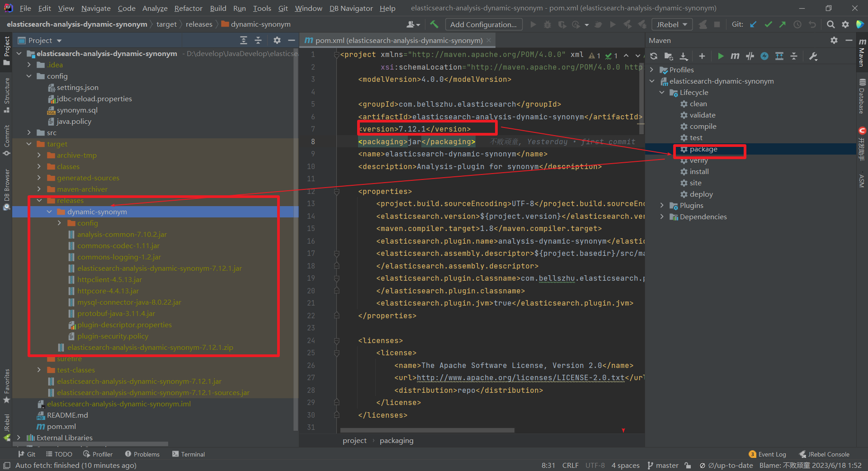868x471 pixels.
Task: Open the Git menu
Action: [283, 8]
